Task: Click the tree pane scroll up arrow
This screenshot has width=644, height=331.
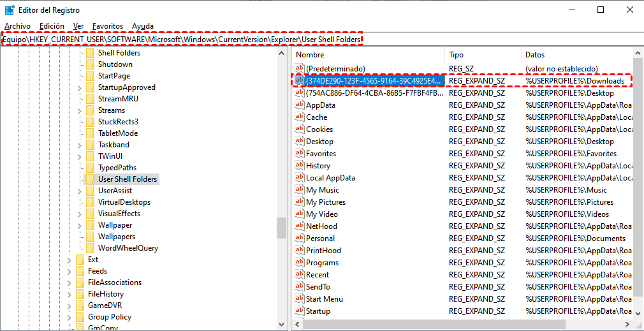Action: coord(281,53)
